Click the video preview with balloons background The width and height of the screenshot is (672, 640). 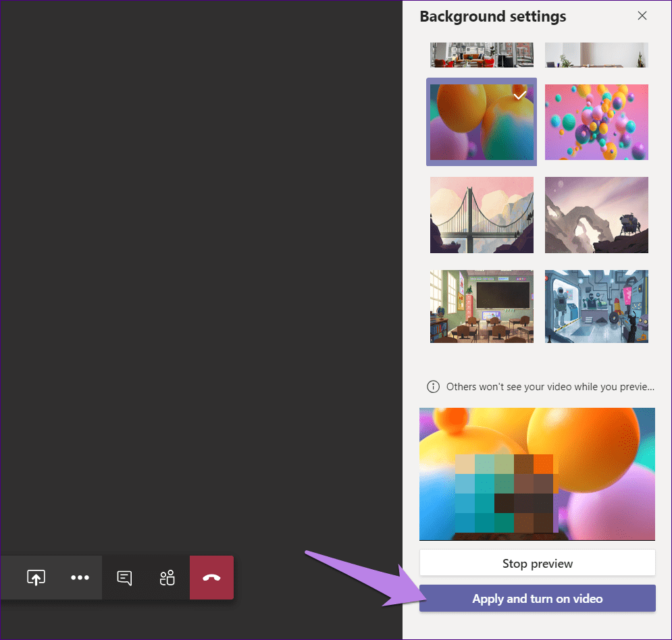pyautogui.click(x=538, y=474)
